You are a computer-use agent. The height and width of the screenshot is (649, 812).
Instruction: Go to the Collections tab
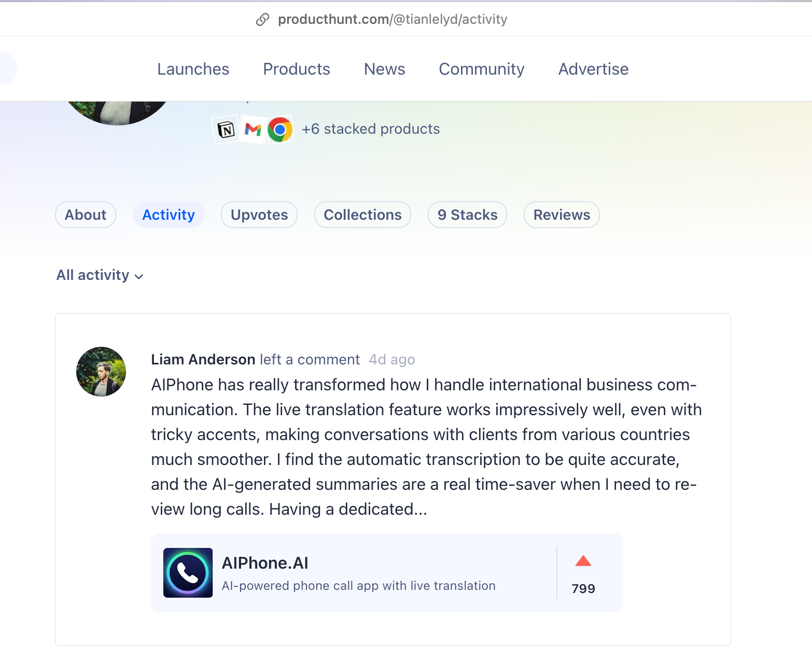click(x=362, y=215)
